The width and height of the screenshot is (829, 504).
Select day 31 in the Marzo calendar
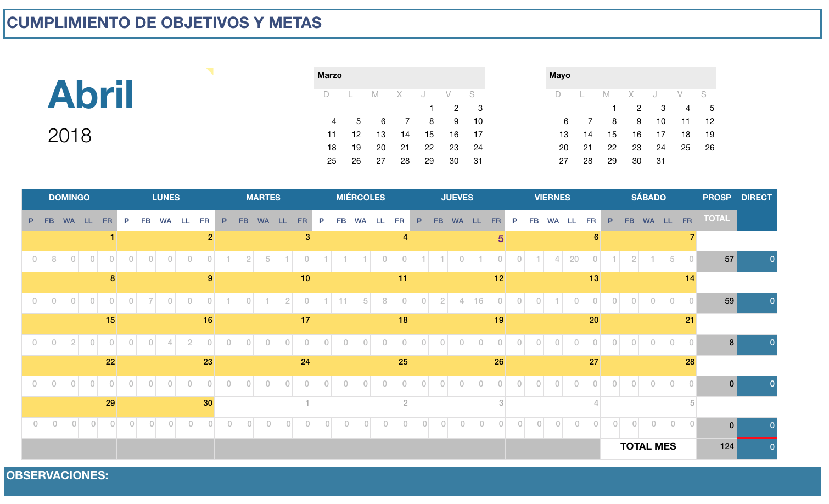(x=478, y=161)
